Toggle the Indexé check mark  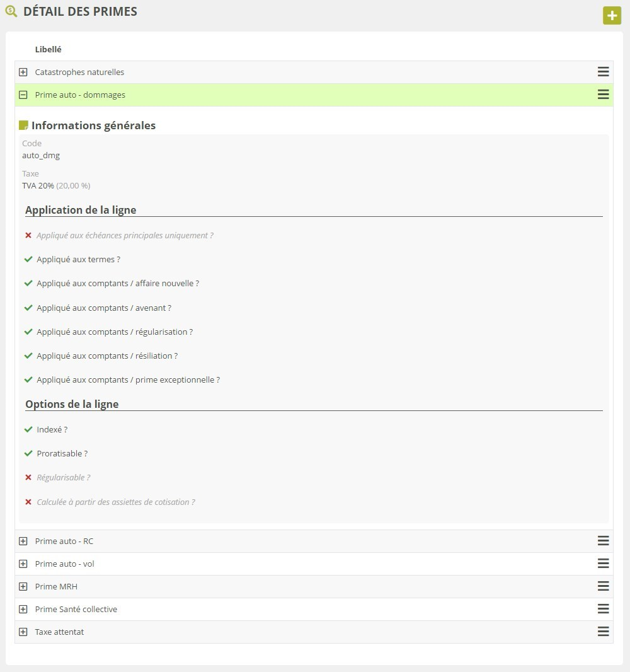[x=28, y=429]
